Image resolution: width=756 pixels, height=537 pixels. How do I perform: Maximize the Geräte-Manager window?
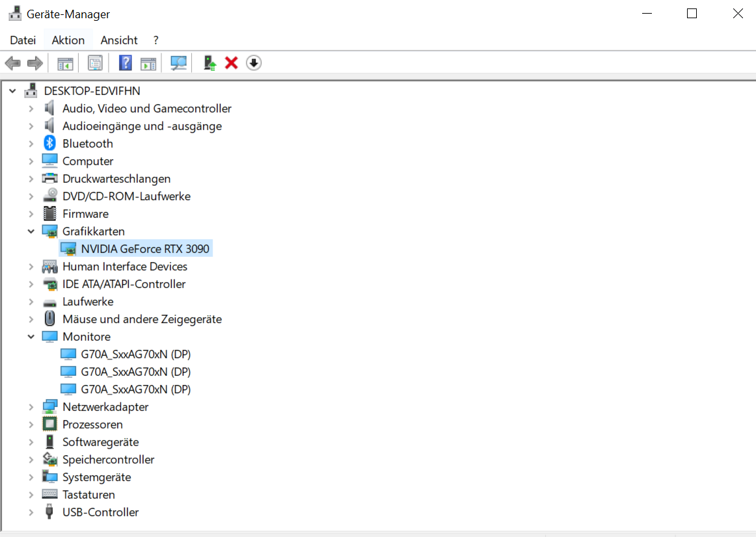(692, 14)
